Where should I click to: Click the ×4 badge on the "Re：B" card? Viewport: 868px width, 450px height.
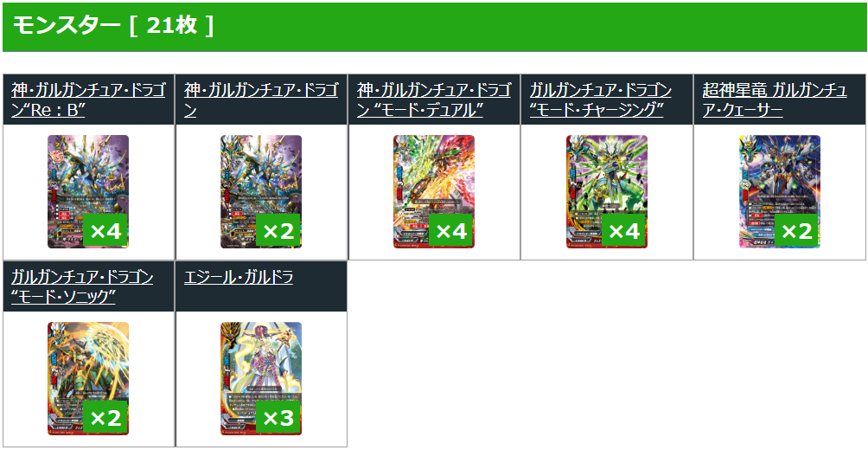[x=105, y=230]
